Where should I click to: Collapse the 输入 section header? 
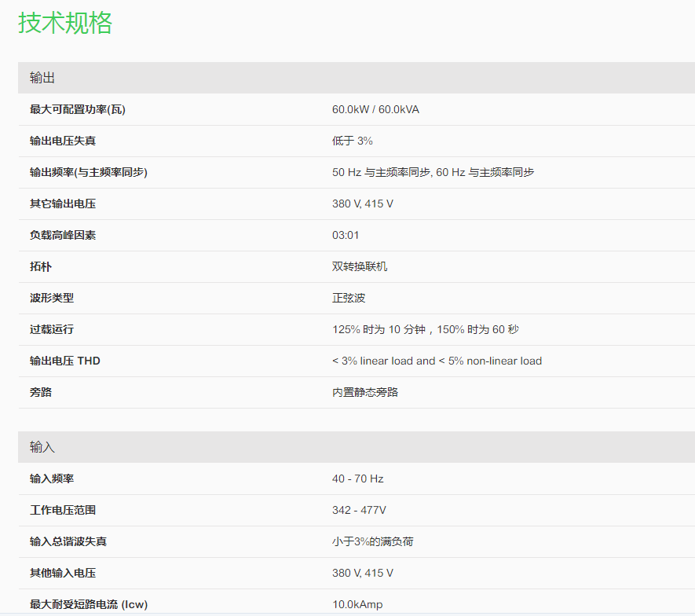coord(42,447)
